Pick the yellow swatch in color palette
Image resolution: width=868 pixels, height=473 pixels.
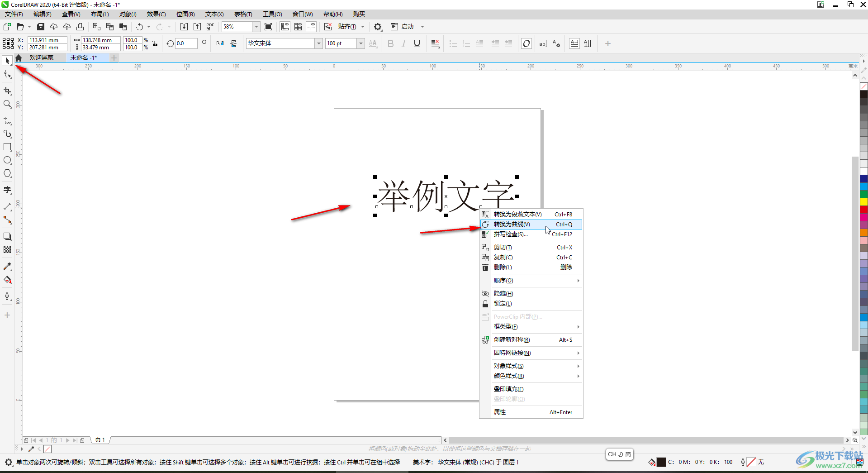click(x=863, y=202)
